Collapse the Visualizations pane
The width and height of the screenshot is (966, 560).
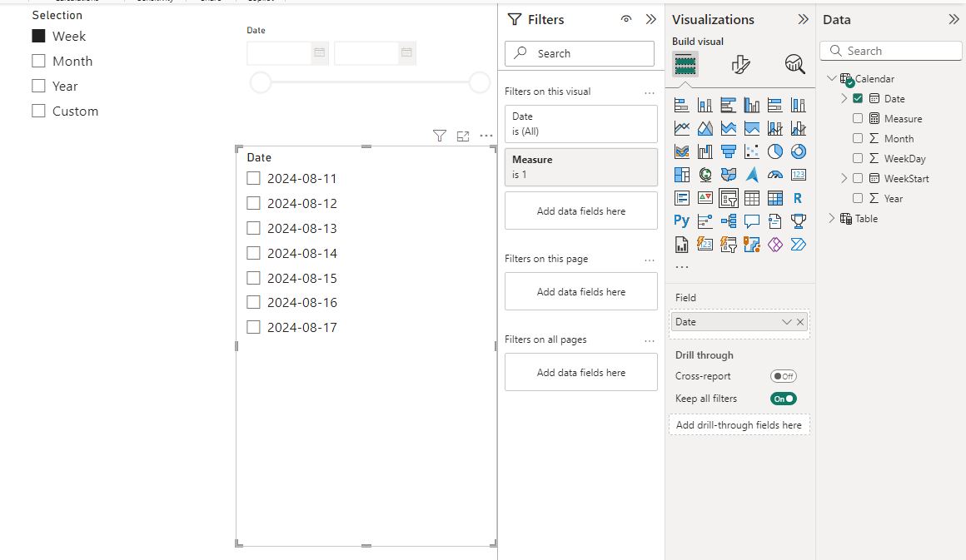tap(803, 19)
